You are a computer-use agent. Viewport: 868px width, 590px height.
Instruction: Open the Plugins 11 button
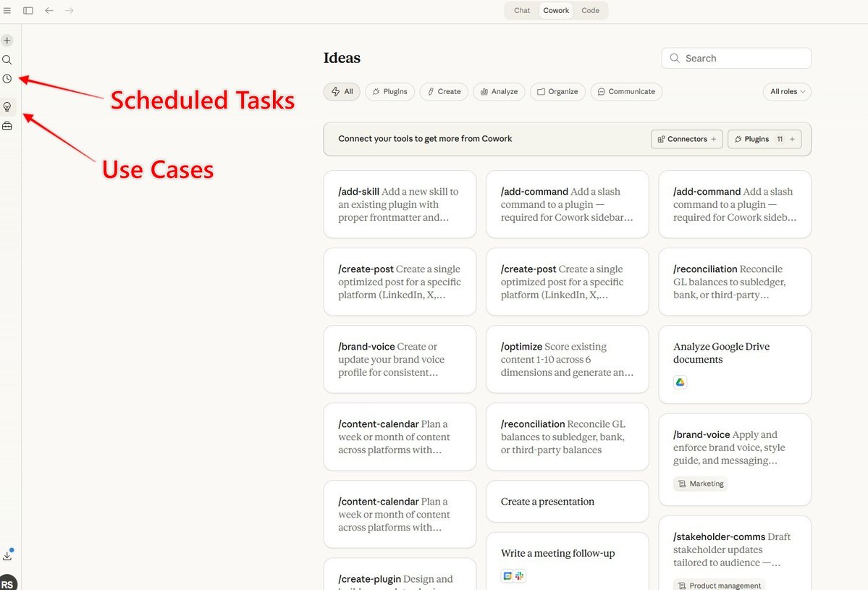point(764,139)
